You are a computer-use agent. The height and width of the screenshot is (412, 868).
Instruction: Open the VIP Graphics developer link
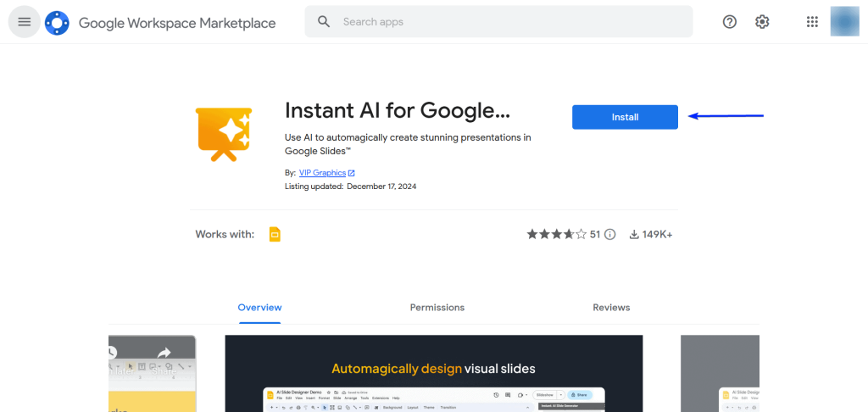[322, 173]
